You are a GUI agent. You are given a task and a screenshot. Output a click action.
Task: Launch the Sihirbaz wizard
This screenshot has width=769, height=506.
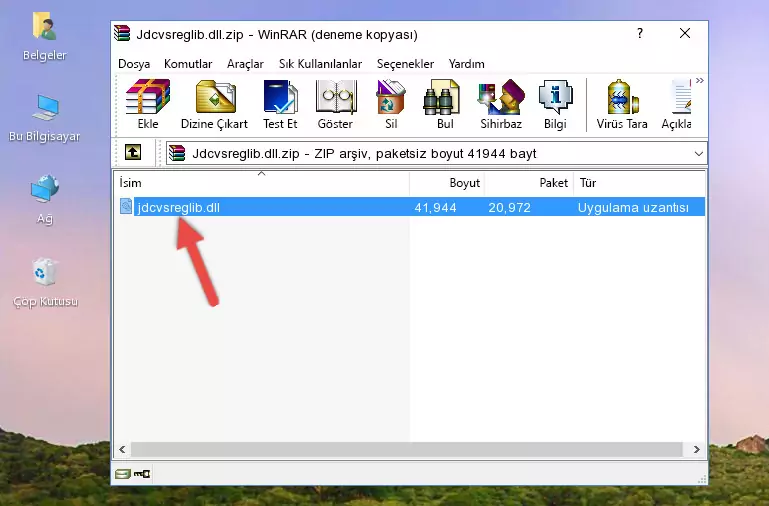501,104
